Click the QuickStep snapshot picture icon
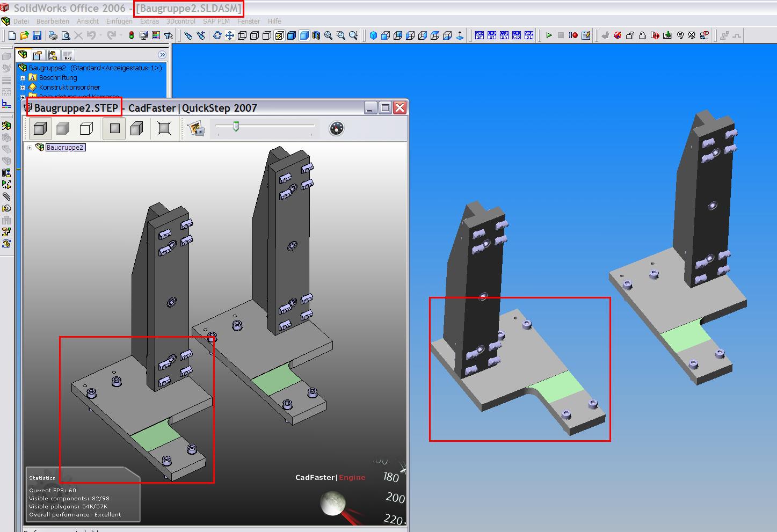The image size is (777, 532). pos(197,128)
